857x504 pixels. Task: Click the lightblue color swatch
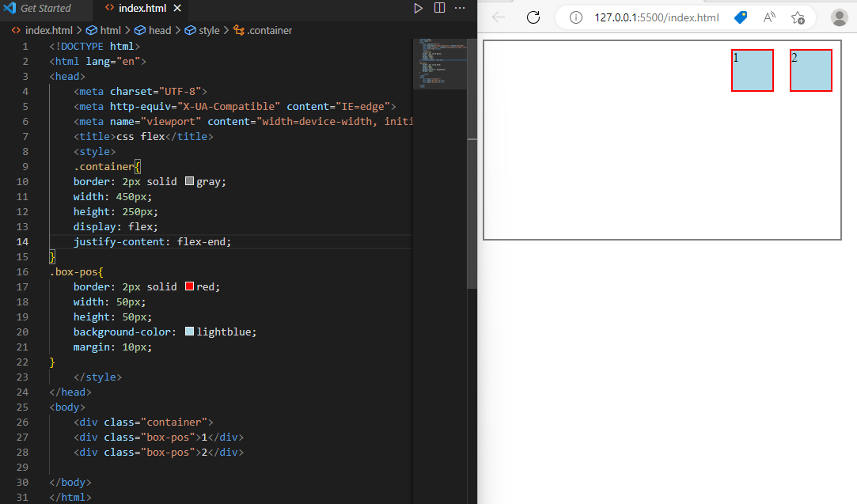pyautogui.click(x=190, y=332)
